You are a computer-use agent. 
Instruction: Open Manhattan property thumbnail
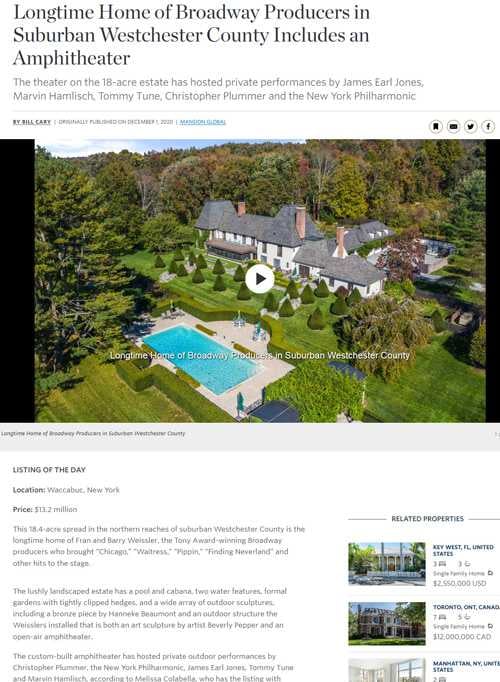tap(387, 670)
